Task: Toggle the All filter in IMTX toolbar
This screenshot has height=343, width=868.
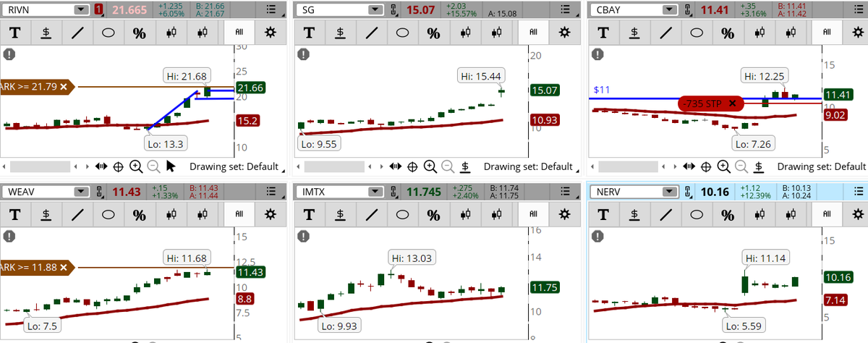Action: (534, 215)
